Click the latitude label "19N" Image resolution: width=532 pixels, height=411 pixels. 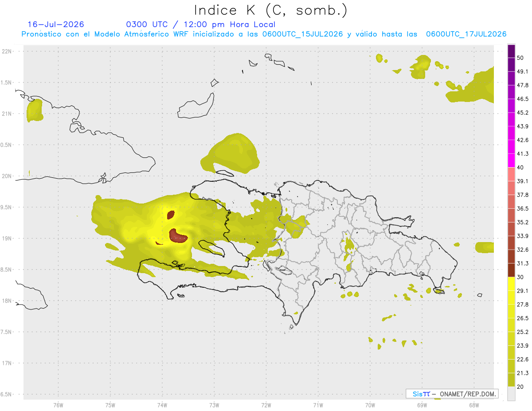(8, 238)
